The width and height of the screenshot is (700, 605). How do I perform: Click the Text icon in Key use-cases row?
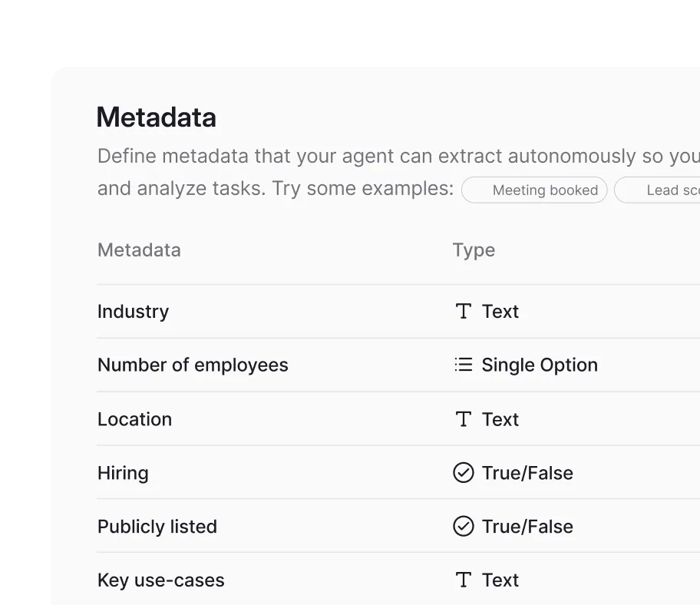click(463, 580)
